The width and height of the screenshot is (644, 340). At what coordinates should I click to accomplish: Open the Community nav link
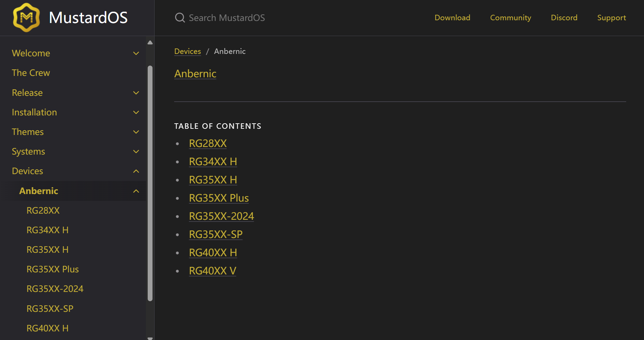tap(510, 18)
